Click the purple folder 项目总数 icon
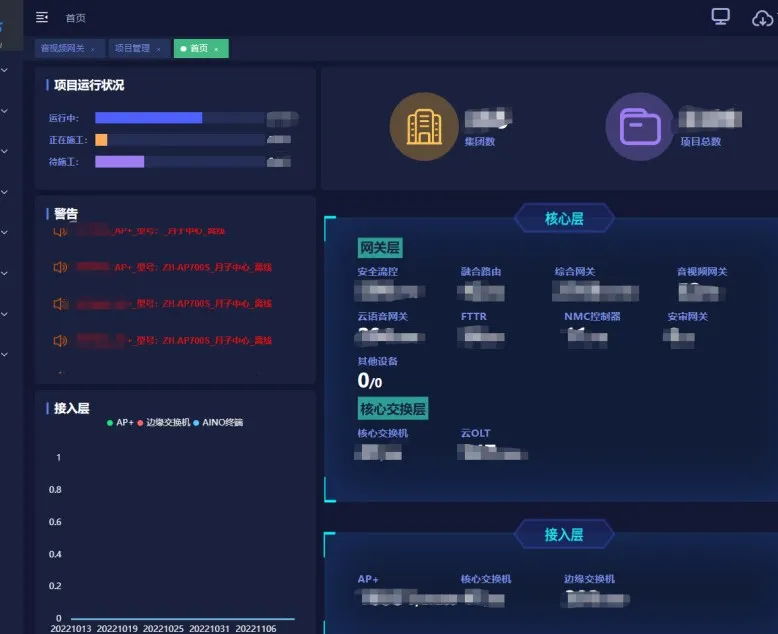The width and height of the screenshot is (778, 634). 639,127
